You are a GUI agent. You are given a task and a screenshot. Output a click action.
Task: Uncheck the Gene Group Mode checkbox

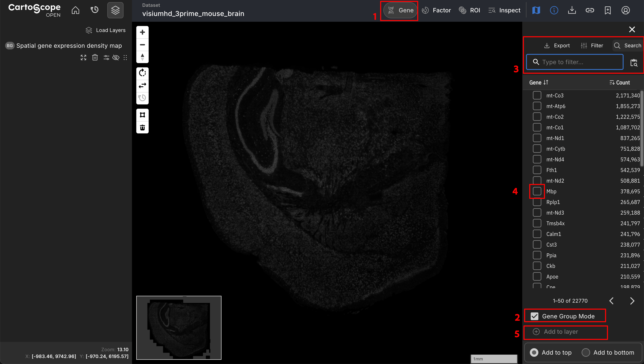[534, 316]
